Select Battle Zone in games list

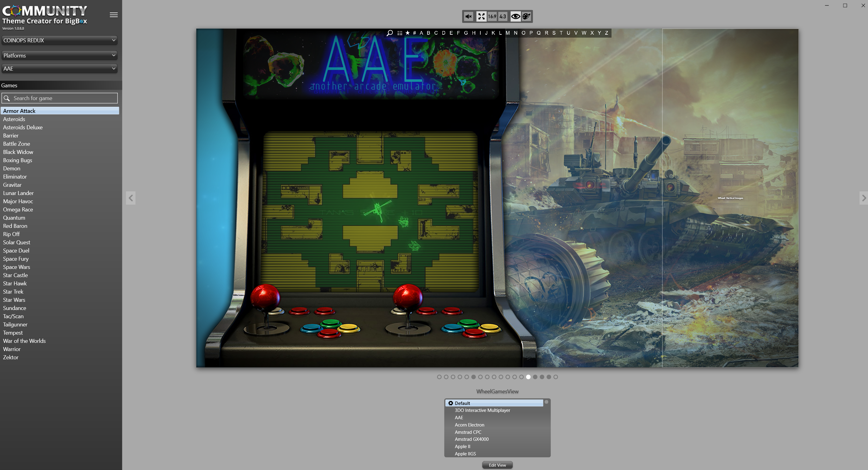point(60,144)
